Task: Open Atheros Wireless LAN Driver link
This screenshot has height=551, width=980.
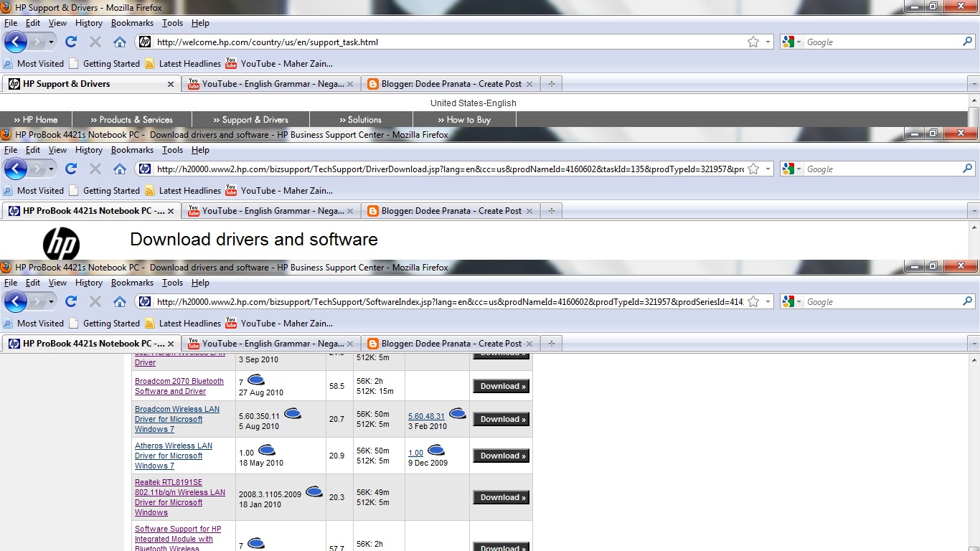Action: 174,456
